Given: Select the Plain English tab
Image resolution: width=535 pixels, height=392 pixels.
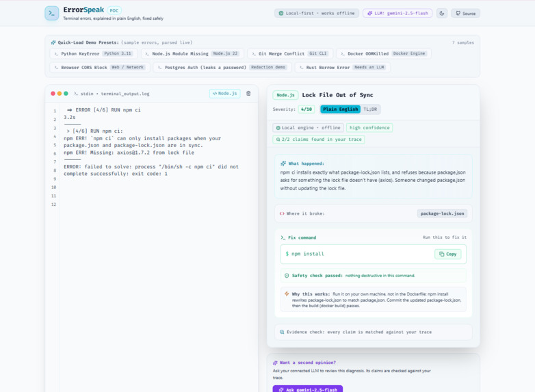Looking at the screenshot, I should [340, 109].
